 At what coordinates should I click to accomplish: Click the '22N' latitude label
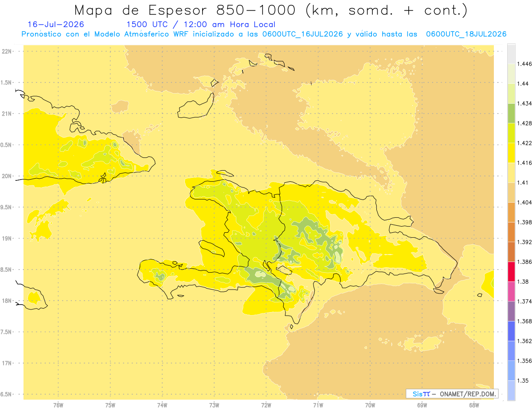[x=8, y=51]
